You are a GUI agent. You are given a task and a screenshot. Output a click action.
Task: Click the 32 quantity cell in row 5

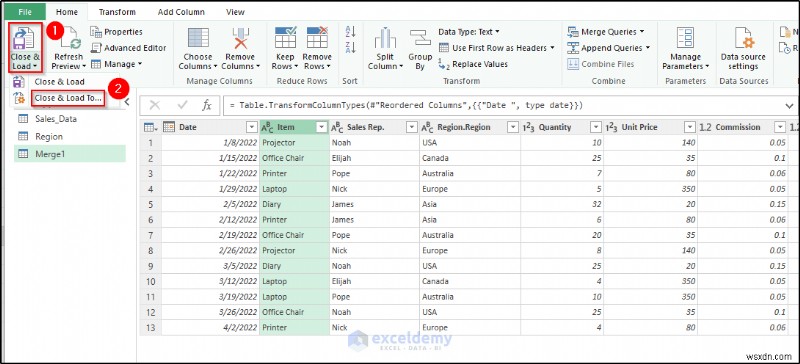(x=562, y=204)
